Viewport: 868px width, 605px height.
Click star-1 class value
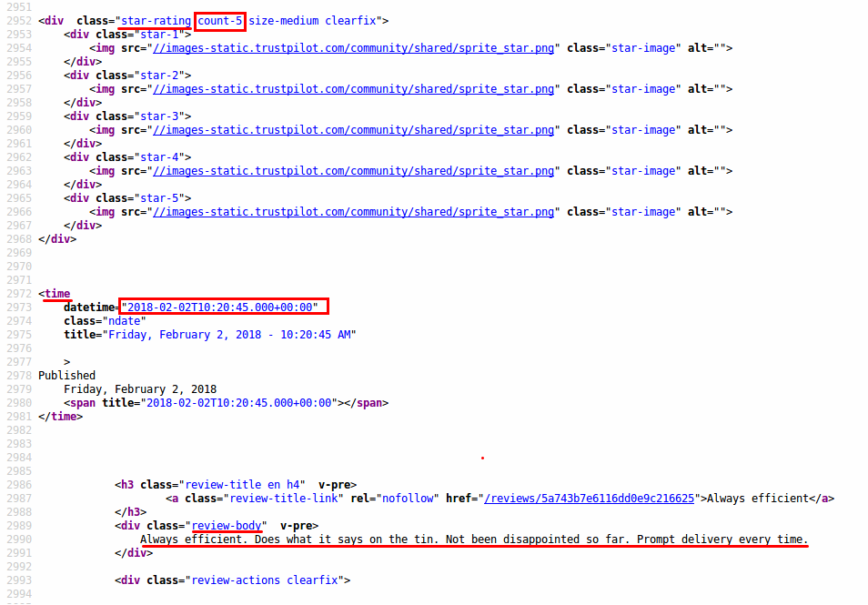click(x=159, y=35)
